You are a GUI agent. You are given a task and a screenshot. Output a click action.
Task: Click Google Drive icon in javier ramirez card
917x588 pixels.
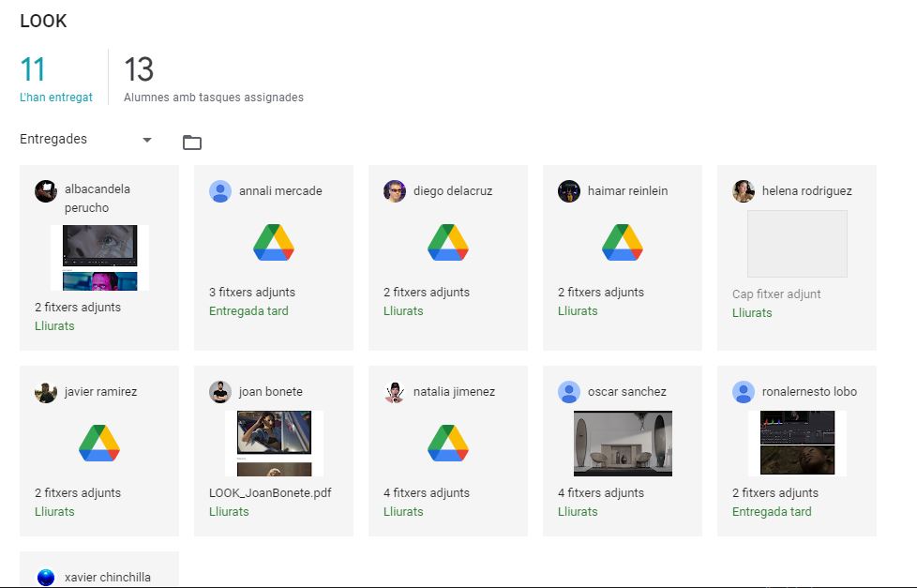click(x=99, y=444)
